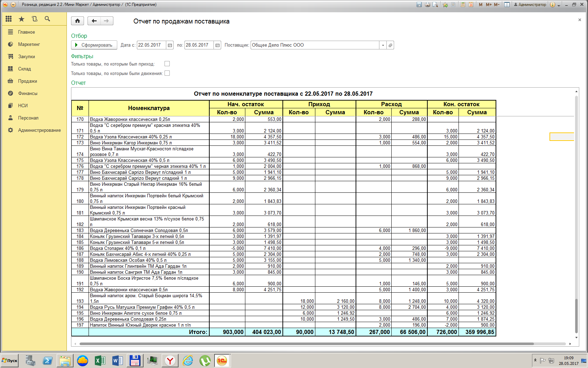Open the 1C main menu dropdown icon
The height and width of the screenshot is (368, 588).
point(13,5)
